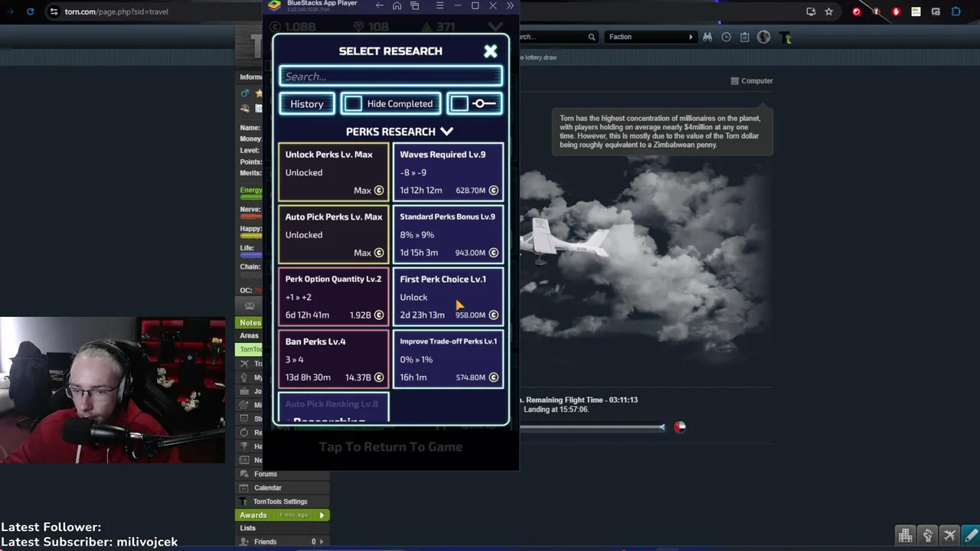980x551 pixels.
Task: Open the research History button
Action: point(307,103)
